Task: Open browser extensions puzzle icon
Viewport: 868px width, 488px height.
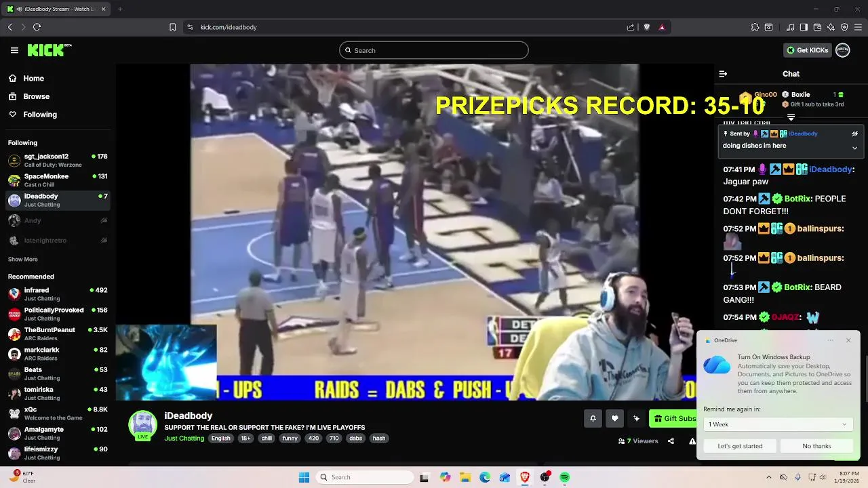Action: [x=755, y=27]
